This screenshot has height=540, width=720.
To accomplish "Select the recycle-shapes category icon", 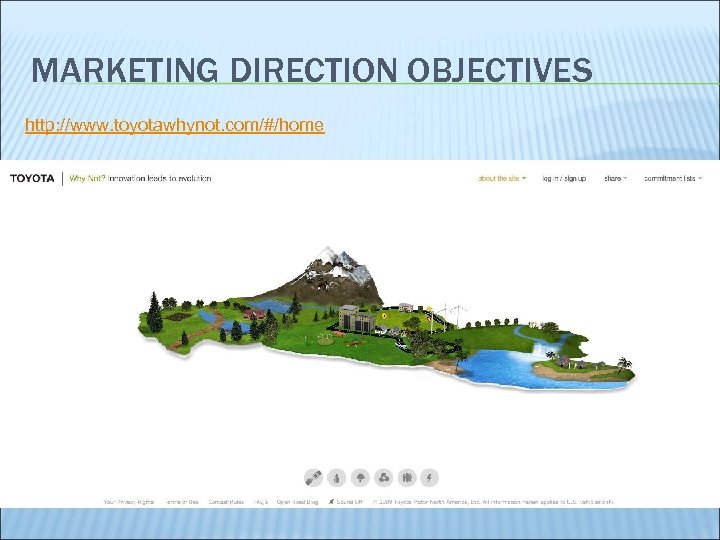I will 383,478.
